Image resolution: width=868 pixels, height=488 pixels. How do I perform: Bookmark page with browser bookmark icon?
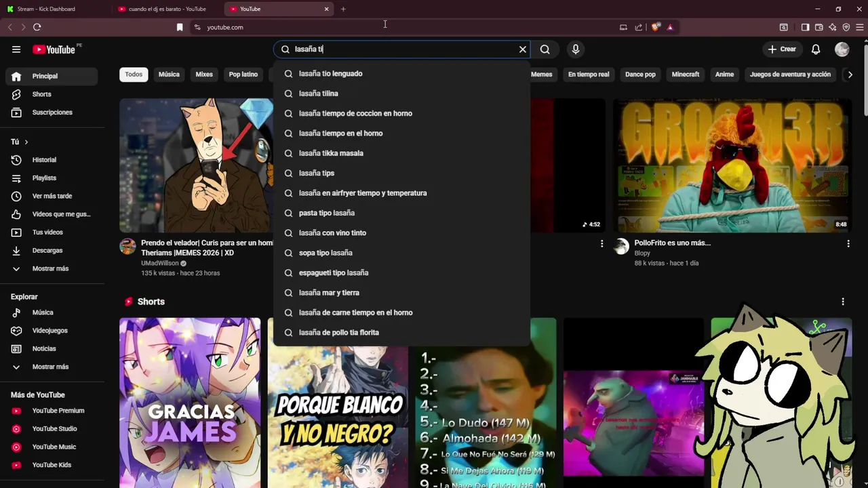coord(180,27)
